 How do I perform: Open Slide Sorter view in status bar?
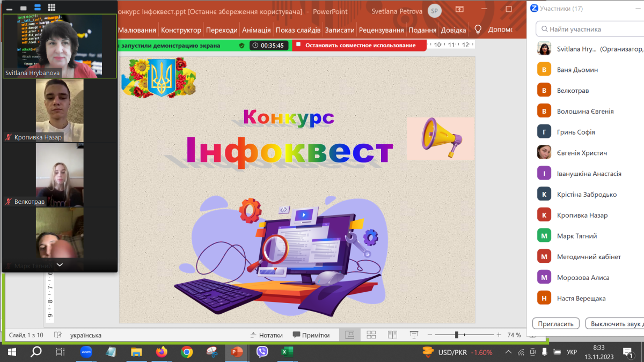[x=371, y=335]
